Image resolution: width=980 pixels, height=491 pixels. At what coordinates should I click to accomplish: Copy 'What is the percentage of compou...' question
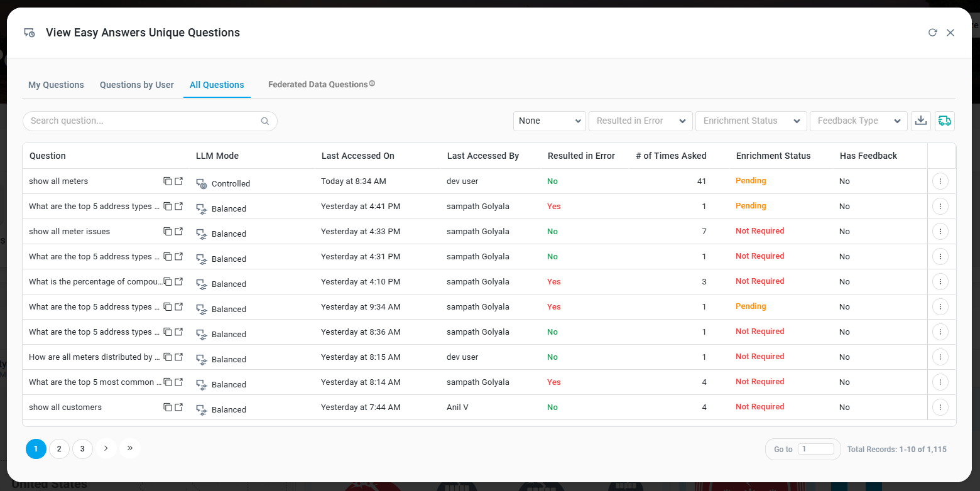pyautogui.click(x=168, y=281)
